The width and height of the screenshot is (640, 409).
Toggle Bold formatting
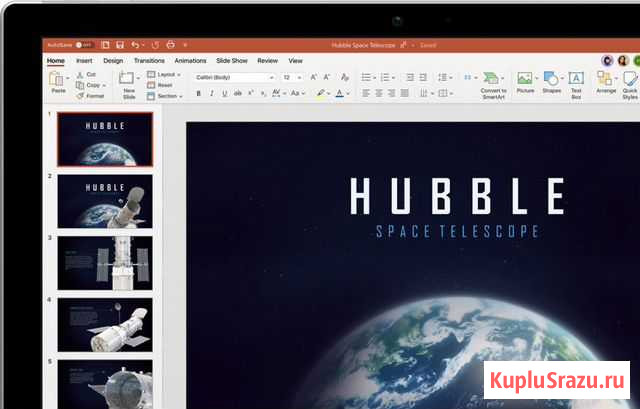[199, 93]
